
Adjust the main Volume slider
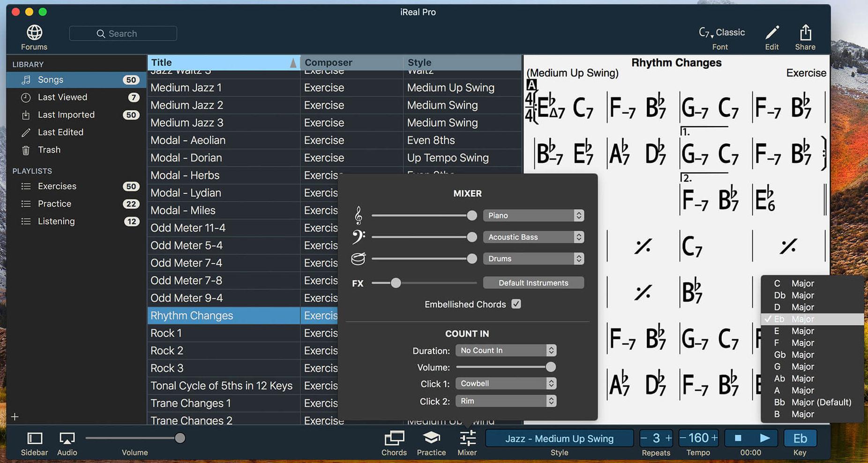point(180,438)
